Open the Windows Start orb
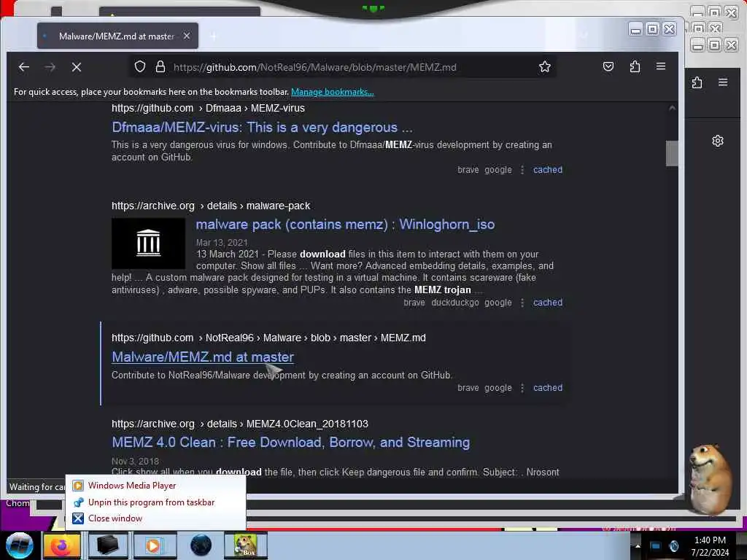Screen dimensions: 747x560 pyautogui.click(x=20, y=545)
